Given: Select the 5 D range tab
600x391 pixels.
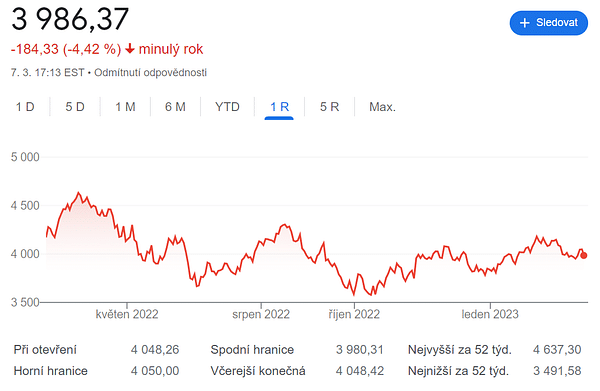Looking at the screenshot, I should [75, 107].
